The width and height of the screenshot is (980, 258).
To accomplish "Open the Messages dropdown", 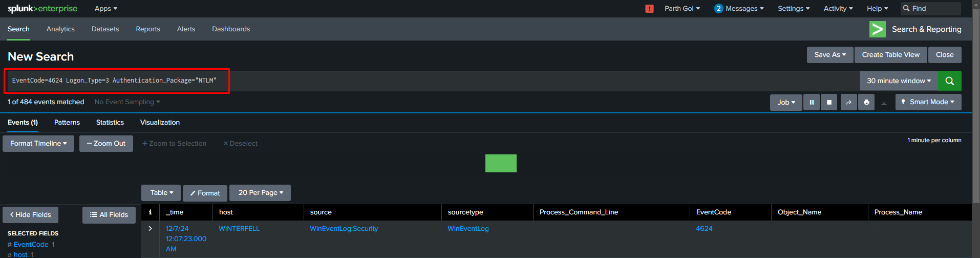I will (739, 9).
